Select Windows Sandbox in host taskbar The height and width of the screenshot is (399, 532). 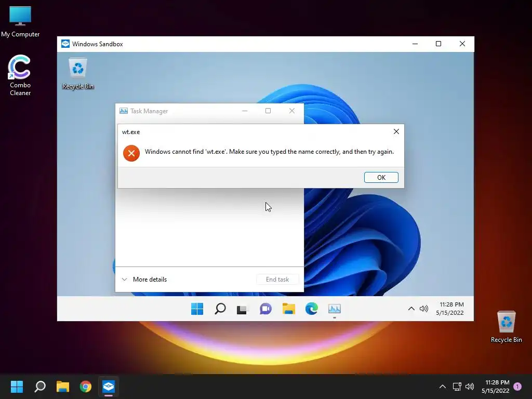pos(109,387)
